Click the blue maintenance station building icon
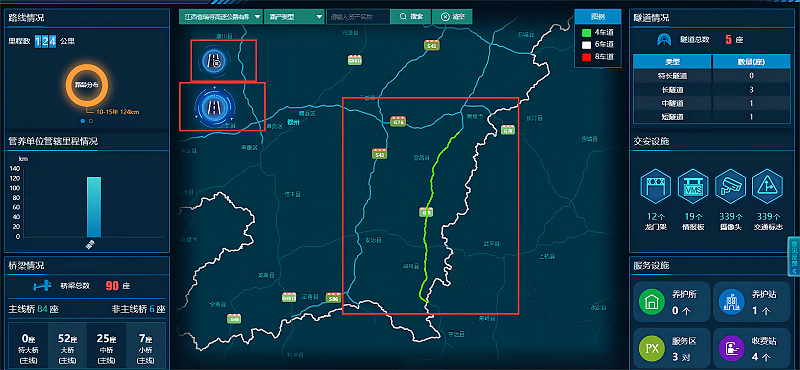This screenshot has height=370, width=800. pos(732,302)
